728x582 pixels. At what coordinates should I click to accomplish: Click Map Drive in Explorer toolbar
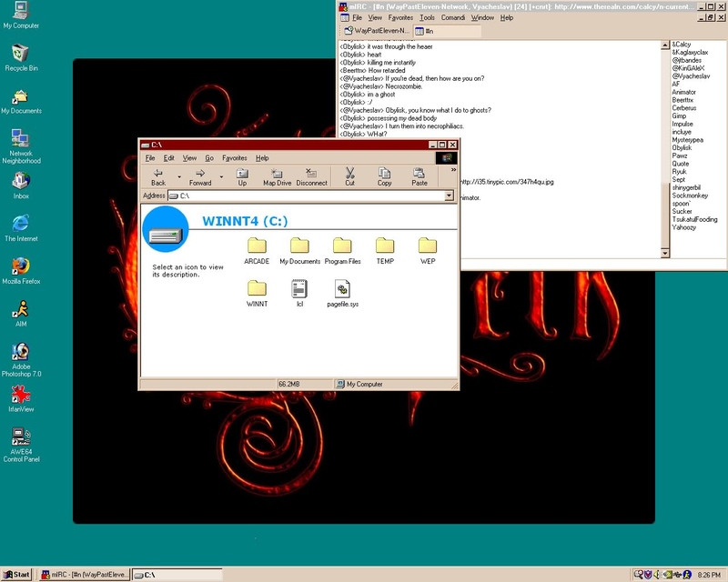278,177
